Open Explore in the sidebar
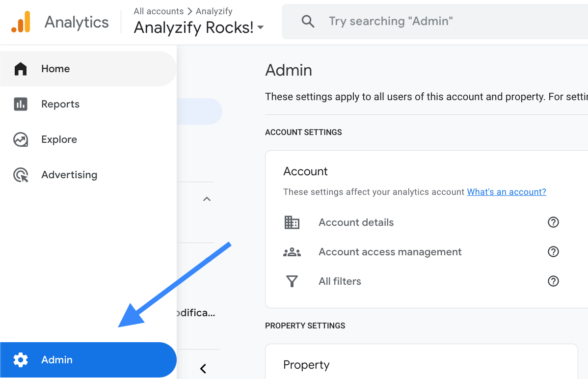This screenshot has height=379, width=588. coord(88,139)
